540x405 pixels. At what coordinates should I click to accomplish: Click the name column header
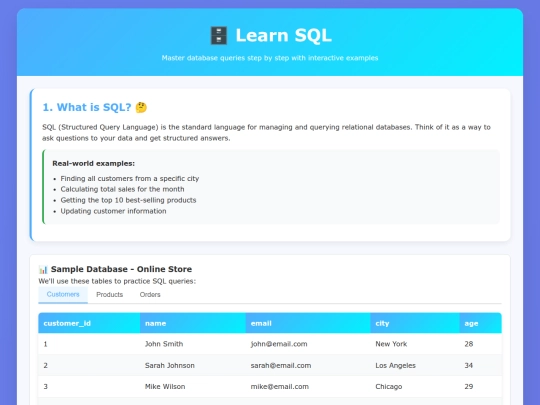coord(193,323)
